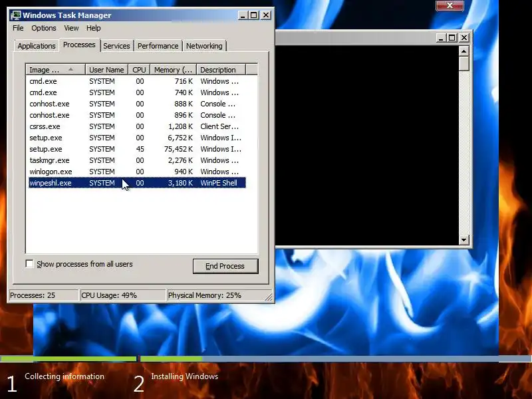Select the cmd.exe row using 740 K
The image size is (532, 399).
click(137, 92)
